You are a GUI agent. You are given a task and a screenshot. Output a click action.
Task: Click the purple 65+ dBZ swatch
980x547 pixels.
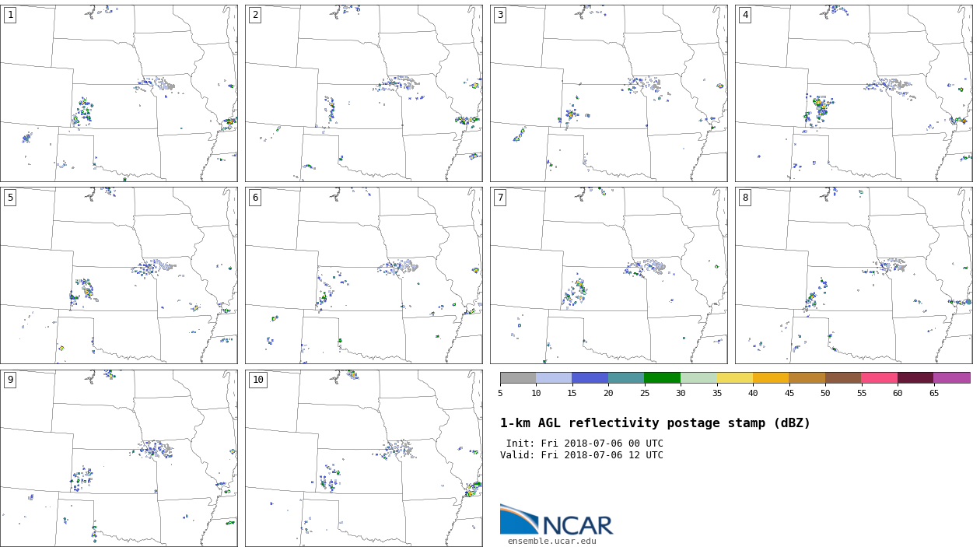click(x=952, y=377)
